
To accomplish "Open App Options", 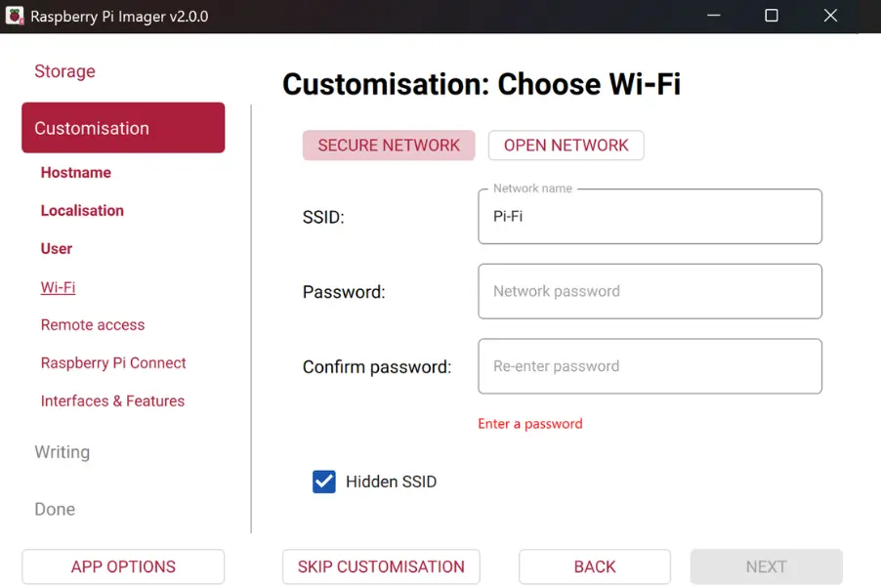I will (x=122, y=567).
